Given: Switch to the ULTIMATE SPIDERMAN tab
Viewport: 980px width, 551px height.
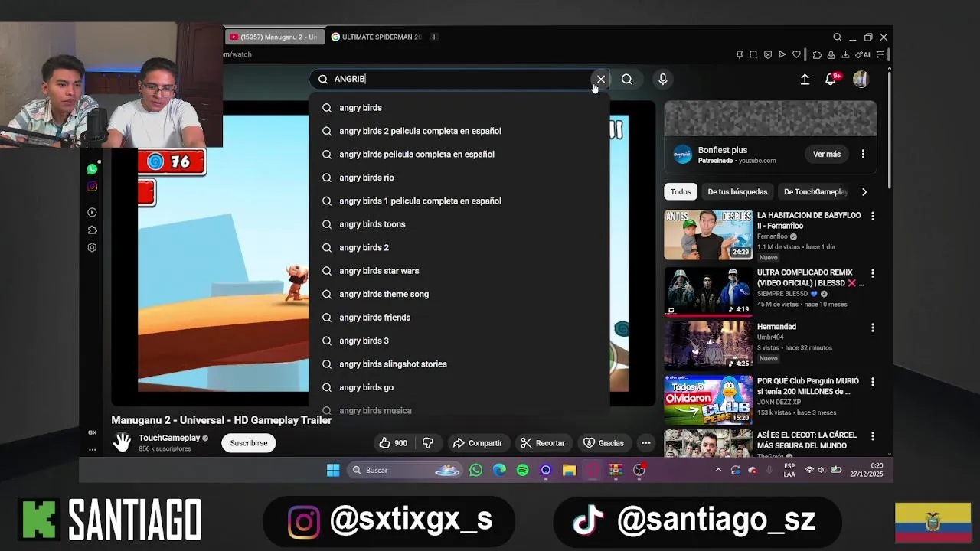Looking at the screenshot, I should (x=376, y=37).
